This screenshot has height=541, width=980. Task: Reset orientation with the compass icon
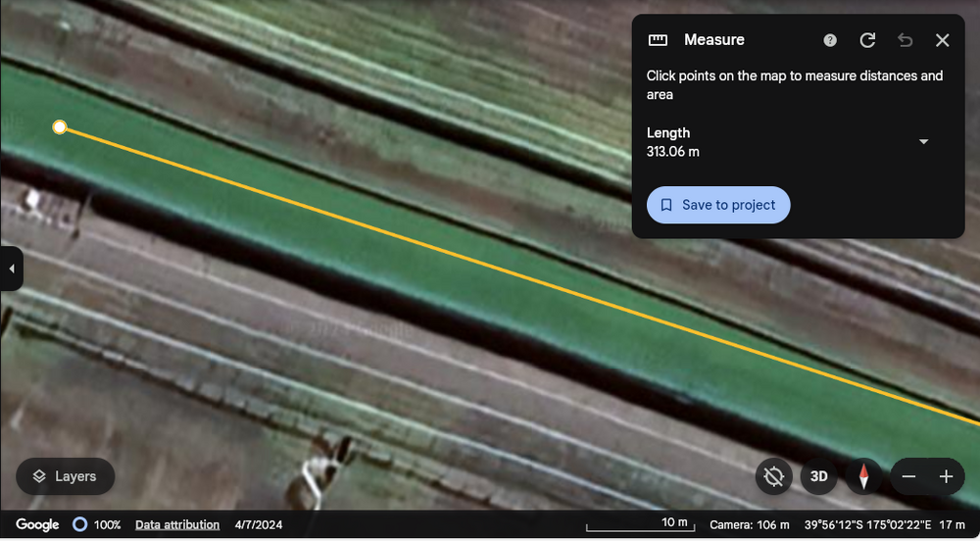[x=863, y=476]
